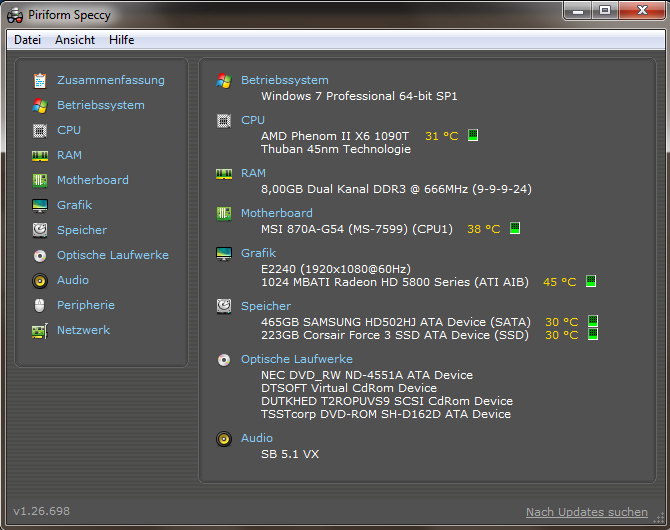Maximize the Piriform Speccy window
The width and height of the screenshot is (670, 530).
pyautogui.click(x=605, y=11)
